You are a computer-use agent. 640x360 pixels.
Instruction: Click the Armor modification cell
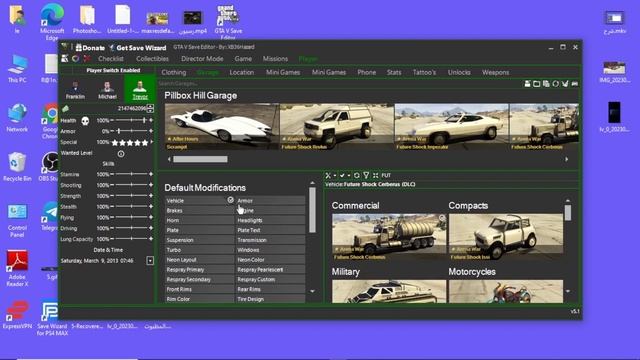coord(270,201)
